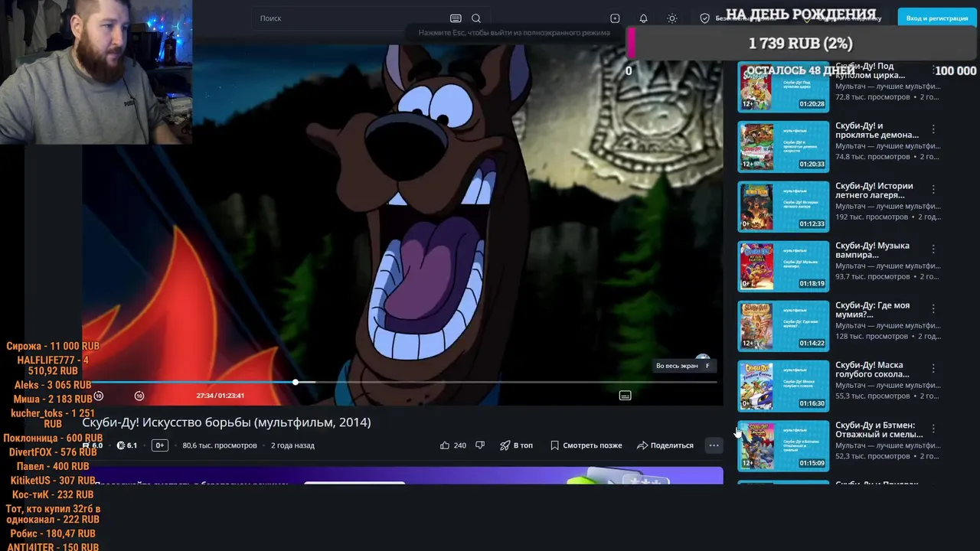The image size is (980, 551).
Task: Open thumbnail of 'Скуби-Ду и Бэтмен' 01:15:09
Action: tap(783, 445)
